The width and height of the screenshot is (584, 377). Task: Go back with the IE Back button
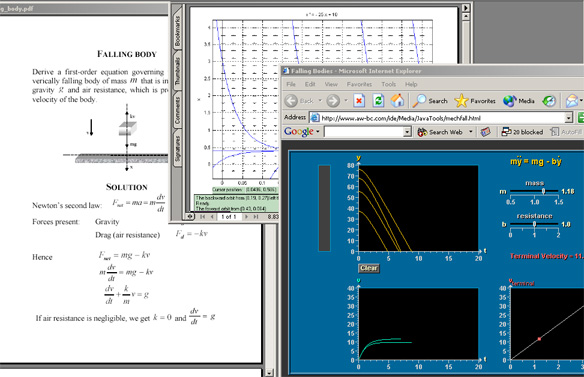click(299, 101)
